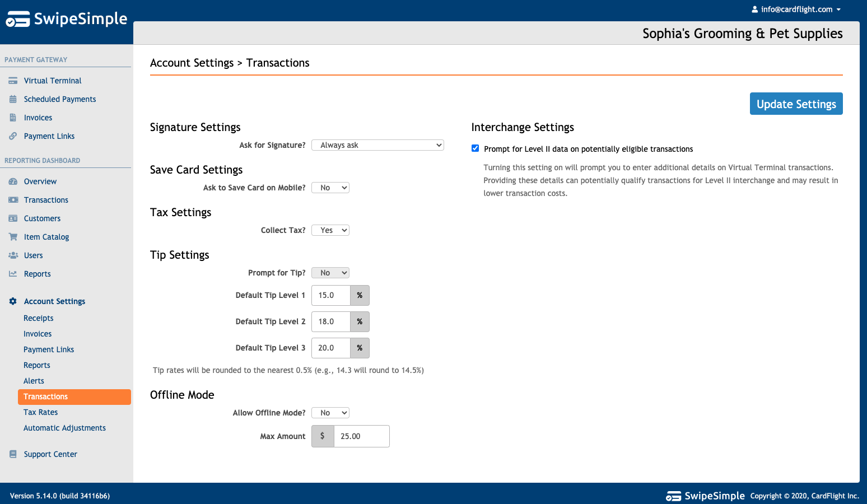
Task: Click the Customers card icon
Action: 13,218
